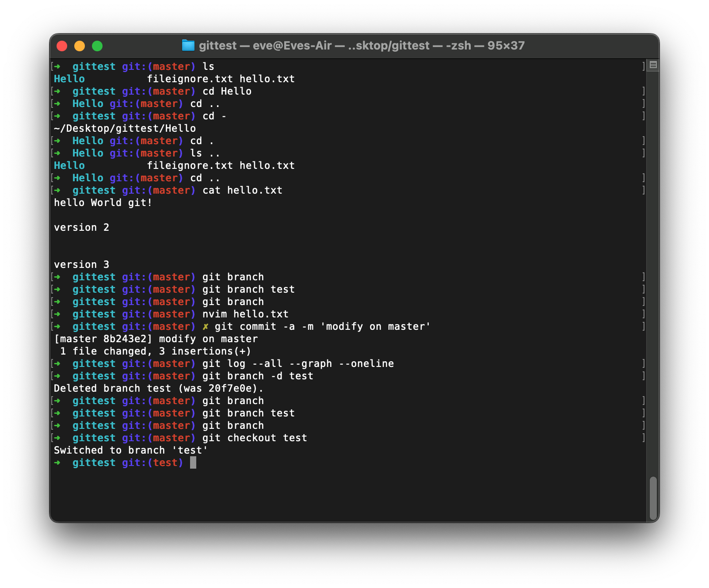
Task: Click the window title text 'gittest — eve@Eves-Air'
Action: pyautogui.click(x=265, y=46)
